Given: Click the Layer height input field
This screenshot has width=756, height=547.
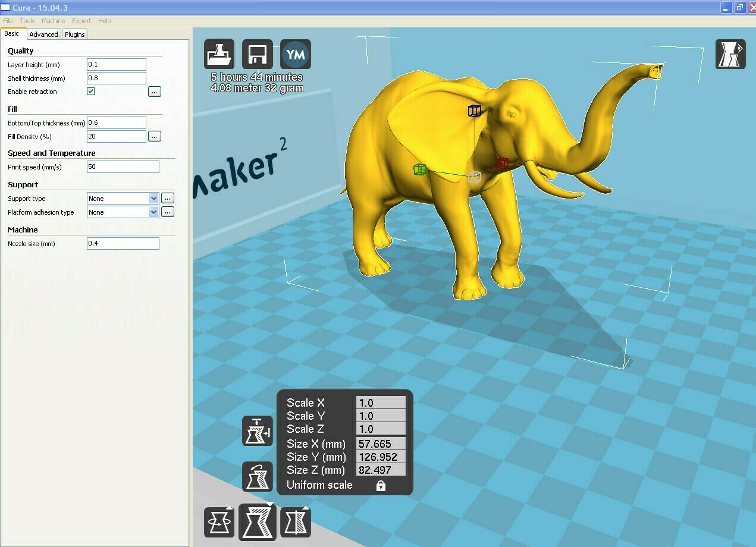Looking at the screenshot, I should [x=117, y=64].
